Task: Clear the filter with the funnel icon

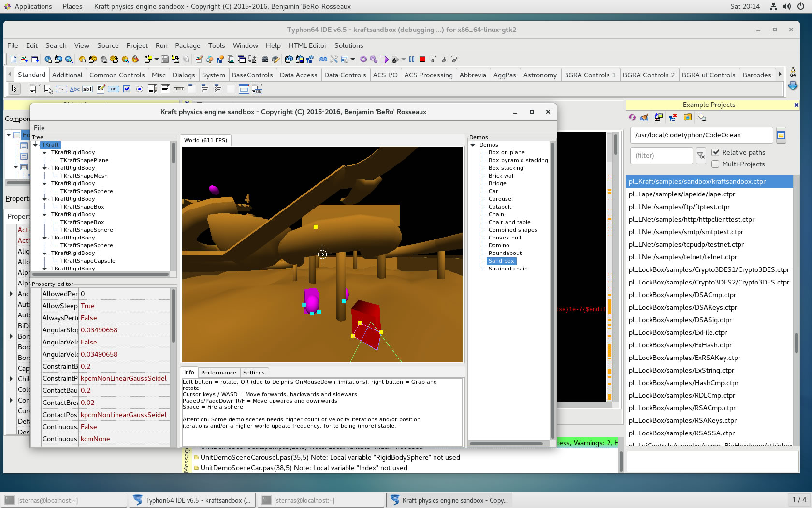Action: [701, 155]
